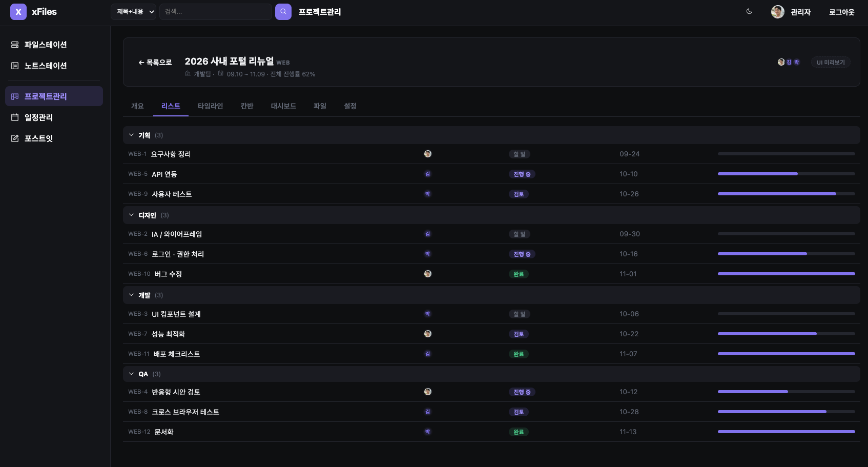The height and width of the screenshot is (467, 868).
Task: Click the progress bar for 크로스 브라우저 테스트
Action: pos(787,412)
